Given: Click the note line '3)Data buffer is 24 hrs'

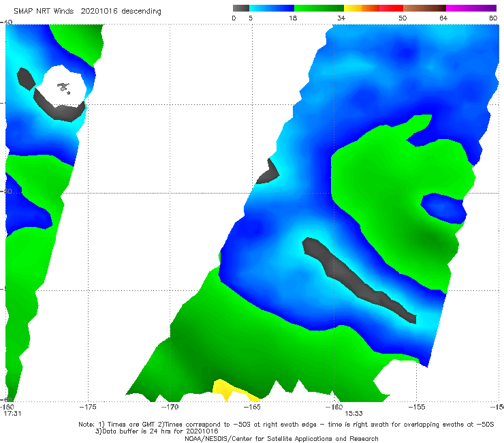Looking at the screenshot, I should tap(157, 431).
